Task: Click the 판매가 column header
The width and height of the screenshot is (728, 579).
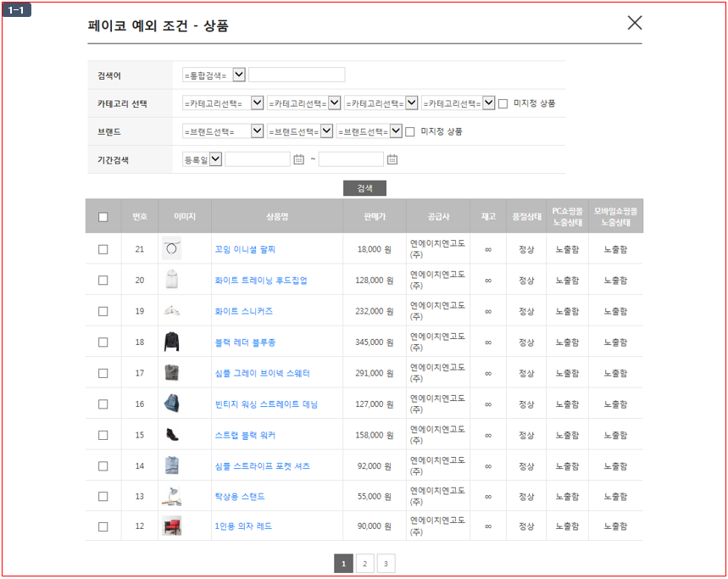Action: (x=375, y=216)
